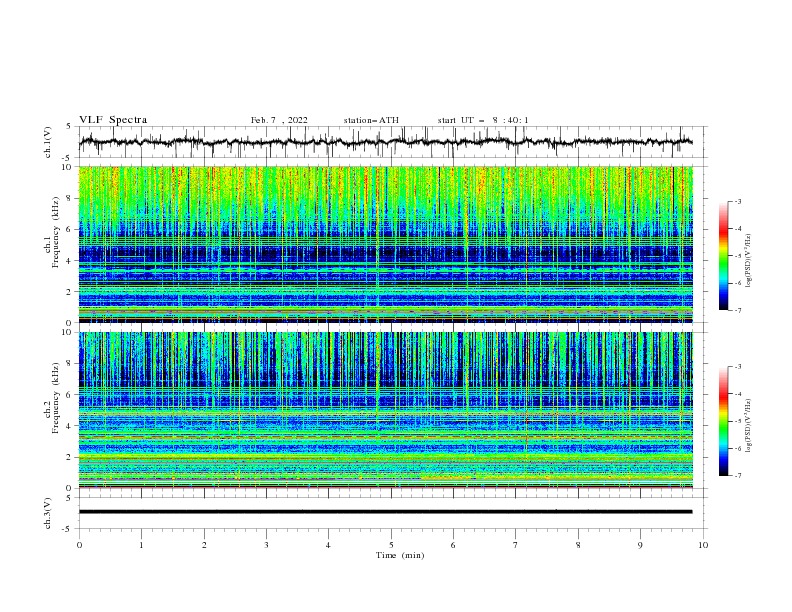Viewport: 792px width, 612px height.
Task: Click the "8" tick on the time axis
Action: [578, 545]
